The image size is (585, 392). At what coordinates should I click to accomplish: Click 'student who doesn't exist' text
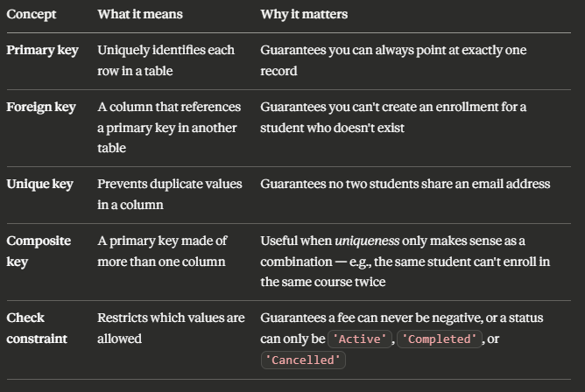332,128
